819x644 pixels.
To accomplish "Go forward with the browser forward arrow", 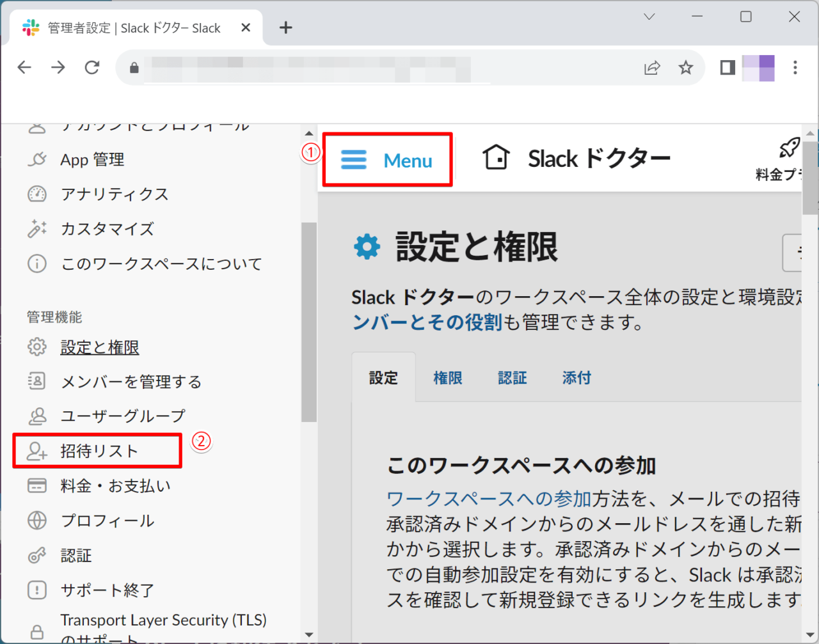I will pos(58,67).
